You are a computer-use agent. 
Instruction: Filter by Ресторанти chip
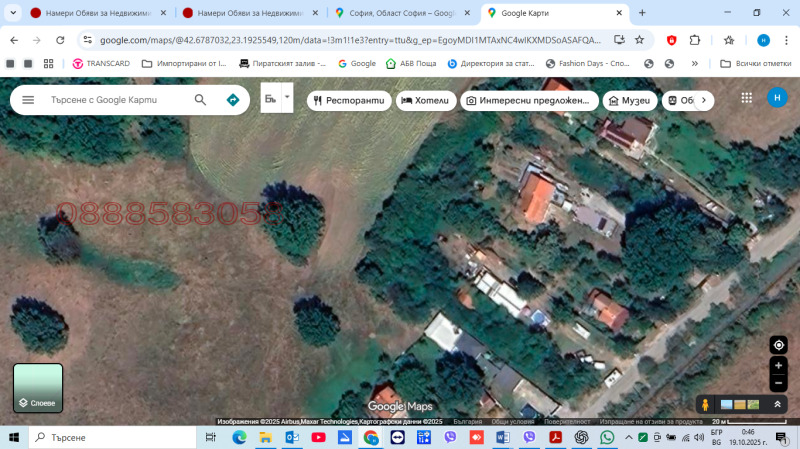coord(348,101)
